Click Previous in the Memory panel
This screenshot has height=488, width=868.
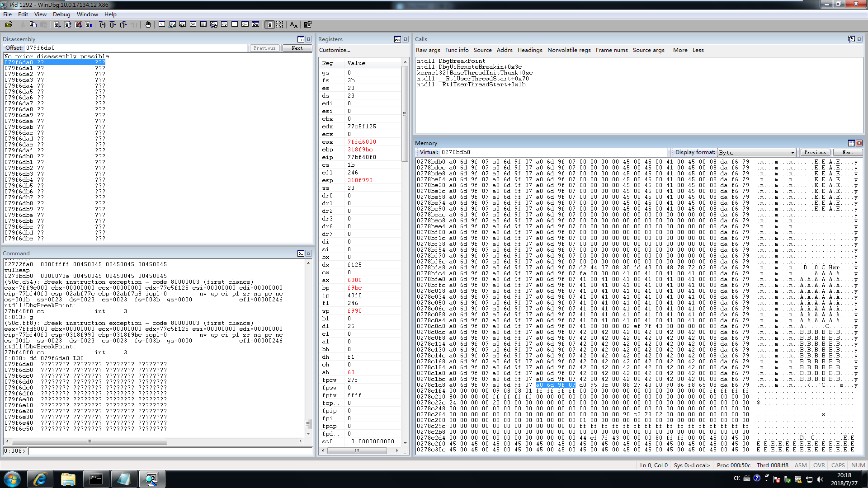tap(815, 152)
